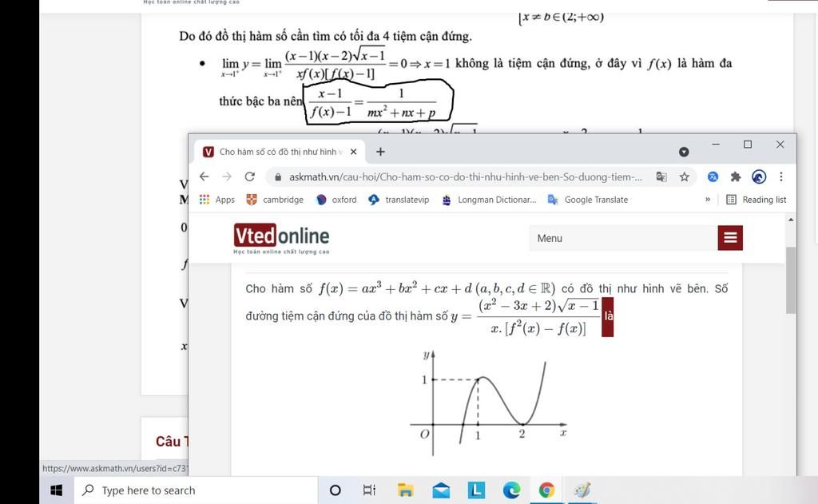Open the Reading list

pyautogui.click(x=756, y=200)
